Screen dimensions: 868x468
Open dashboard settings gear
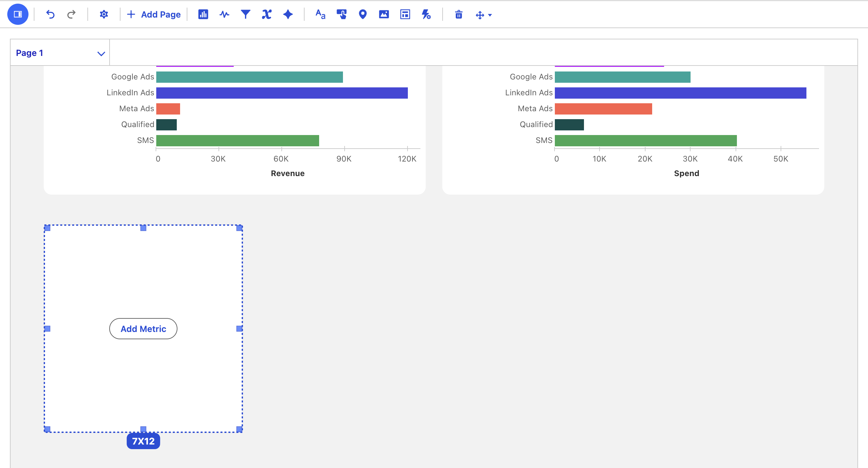104,15
